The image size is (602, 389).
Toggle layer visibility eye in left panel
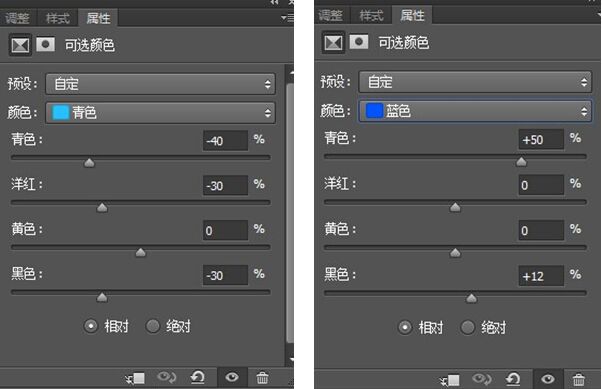(232, 377)
